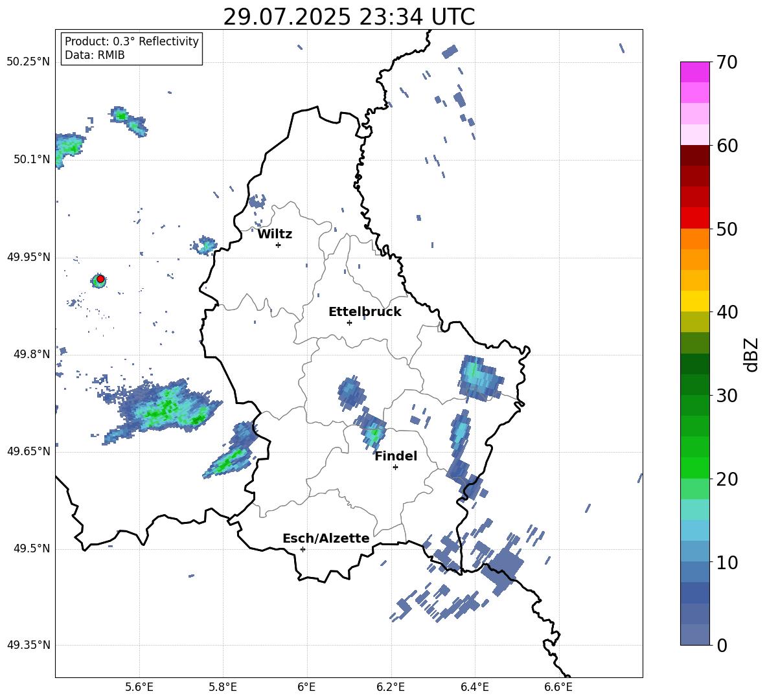The width and height of the screenshot is (767, 700).
Task: Click the 5.6°E longitude label
Action: tap(139, 687)
